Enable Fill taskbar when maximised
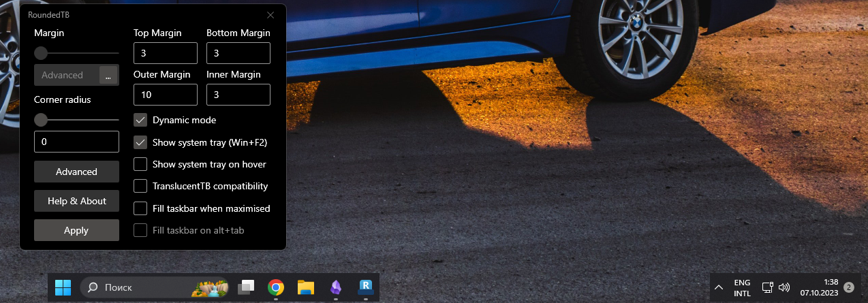 tap(140, 208)
